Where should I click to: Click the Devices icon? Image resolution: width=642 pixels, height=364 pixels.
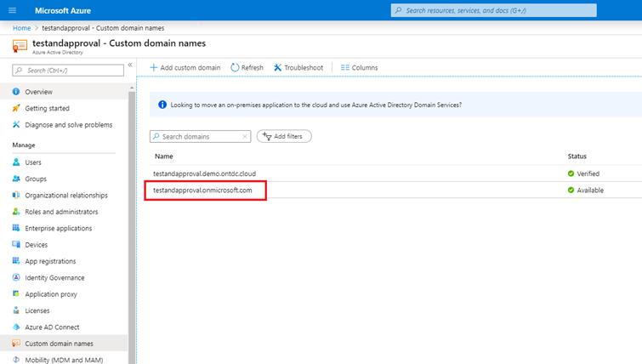coord(16,244)
